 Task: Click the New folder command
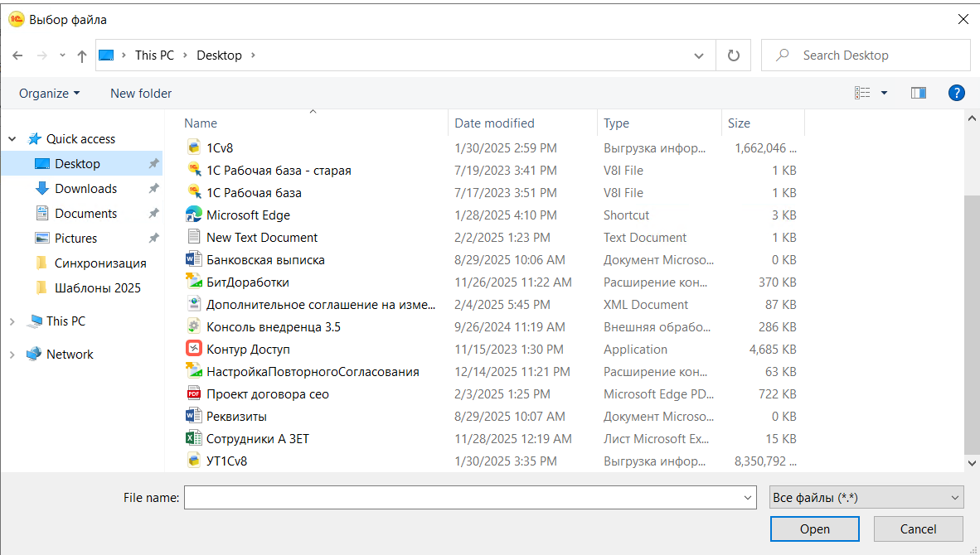[x=141, y=94]
